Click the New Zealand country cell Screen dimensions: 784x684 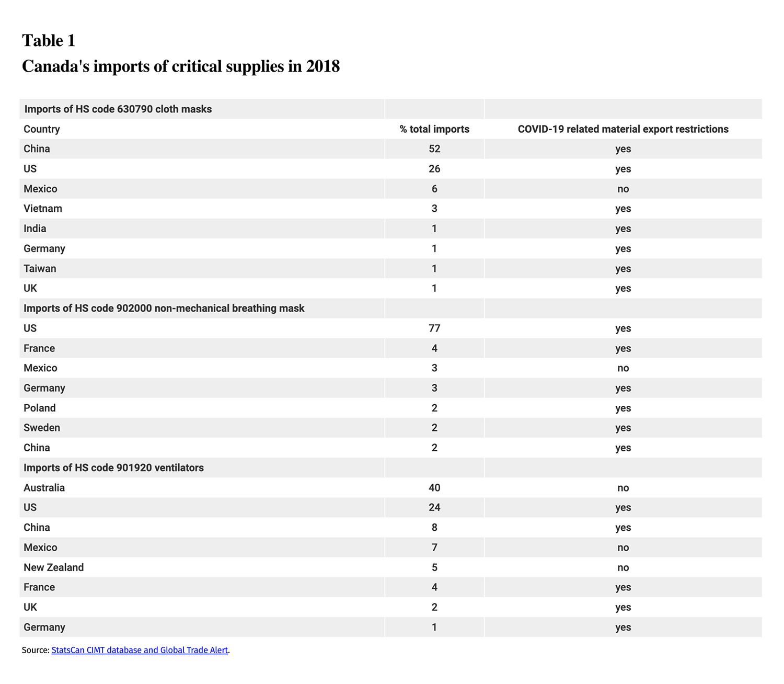click(x=54, y=567)
